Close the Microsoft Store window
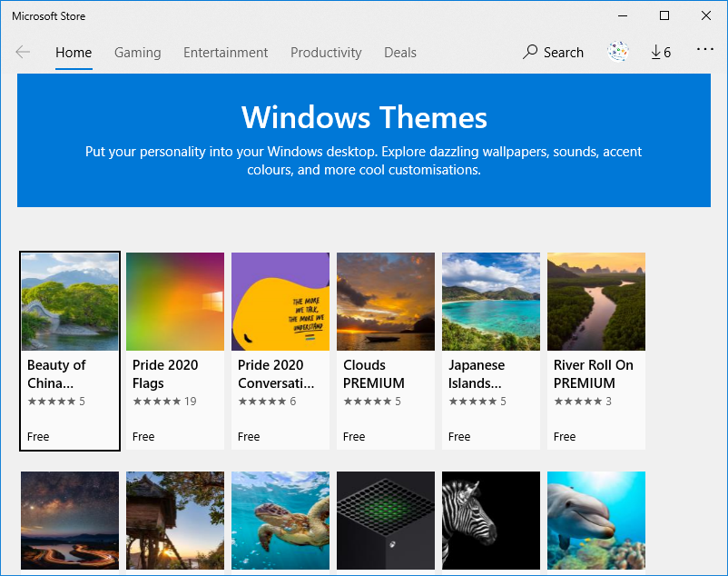This screenshot has height=576, width=728. [x=706, y=15]
